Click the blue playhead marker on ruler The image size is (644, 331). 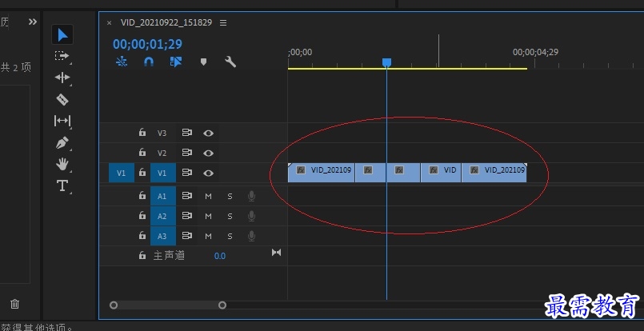(x=386, y=62)
